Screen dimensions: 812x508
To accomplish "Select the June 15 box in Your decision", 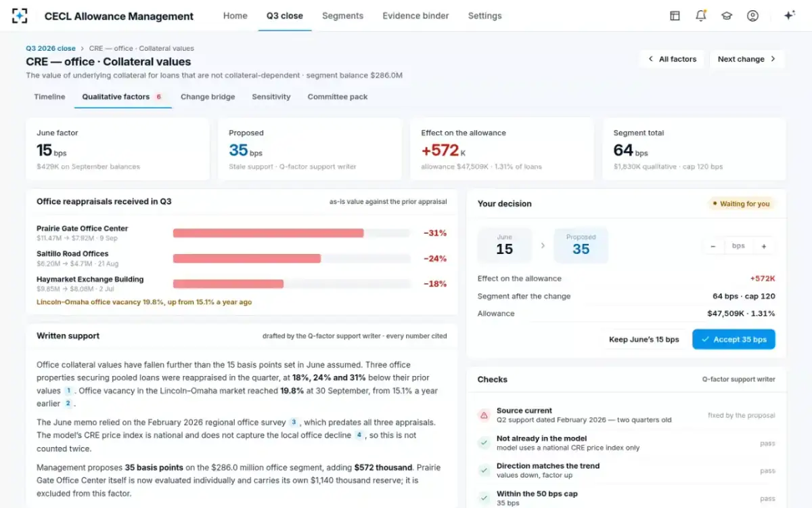I will 505,245.
